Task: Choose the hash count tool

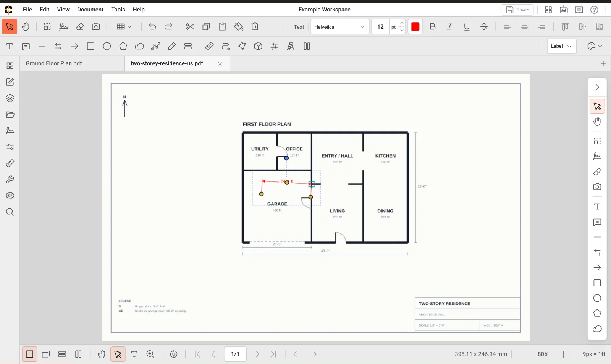Action: pyautogui.click(x=275, y=47)
